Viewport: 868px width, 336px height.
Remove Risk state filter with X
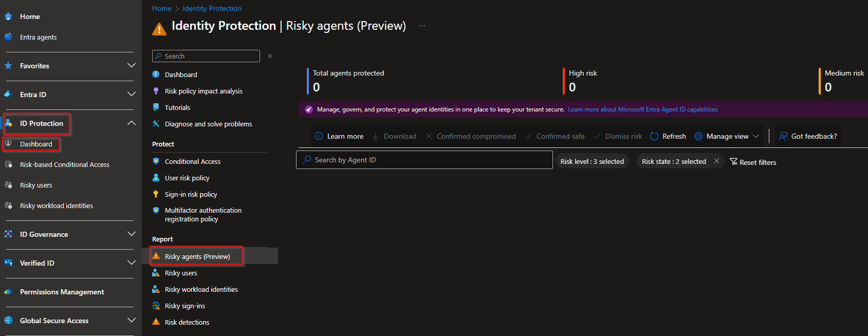[x=716, y=161]
